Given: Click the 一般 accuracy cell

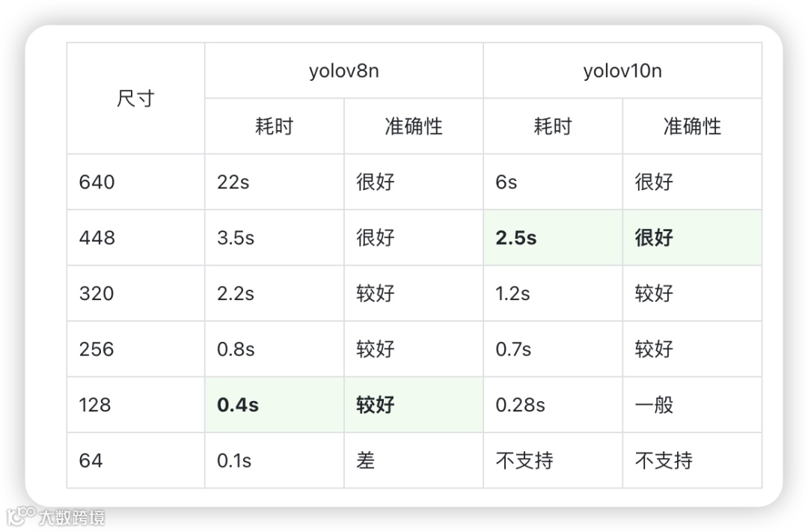Looking at the screenshot, I should pyautogui.click(x=692, y=405).
